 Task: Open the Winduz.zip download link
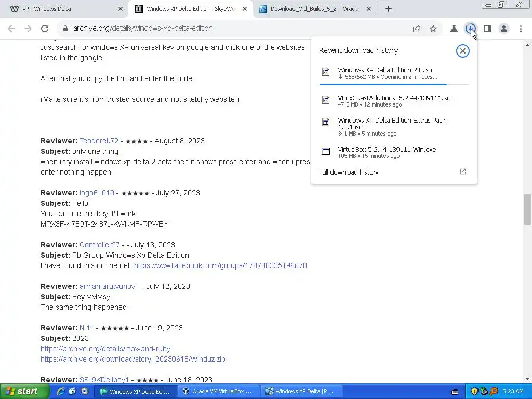(132, 359)
